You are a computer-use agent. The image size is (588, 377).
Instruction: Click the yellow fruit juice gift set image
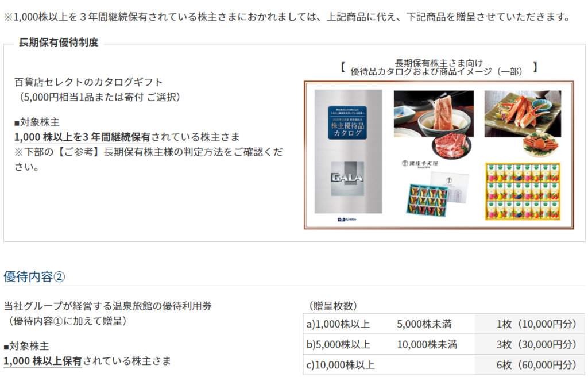pyautogui.click(x=523, y=191)
